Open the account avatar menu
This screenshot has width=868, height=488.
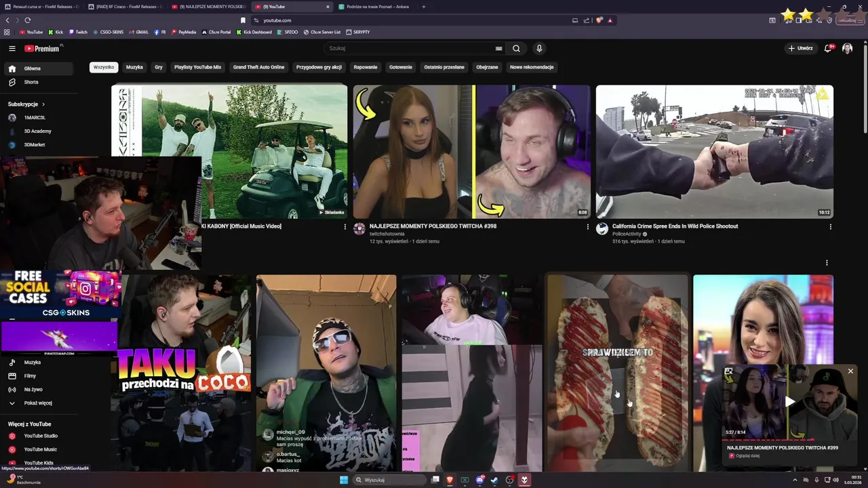(847, 48)
